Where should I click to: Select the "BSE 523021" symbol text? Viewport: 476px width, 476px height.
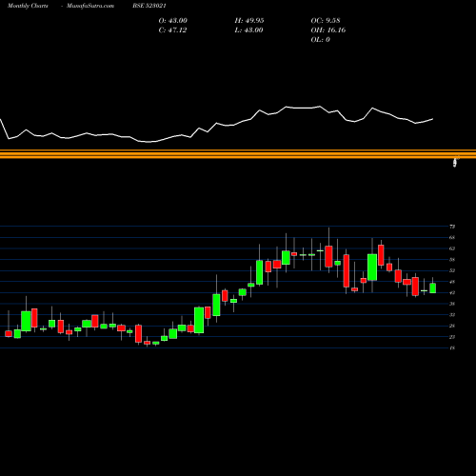149,6
